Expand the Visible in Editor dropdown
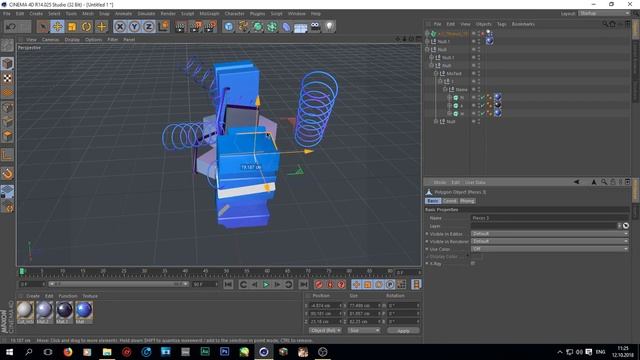The image size is (640, 360). 549,233
